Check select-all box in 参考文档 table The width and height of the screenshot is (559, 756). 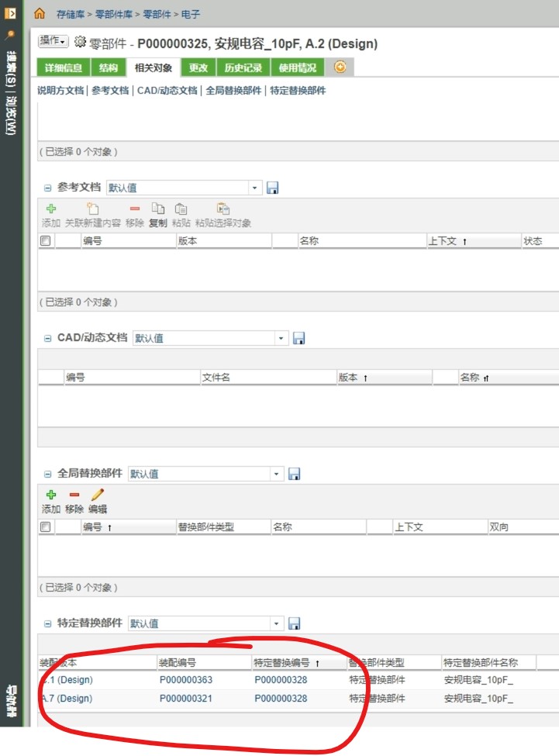point(45,240)
